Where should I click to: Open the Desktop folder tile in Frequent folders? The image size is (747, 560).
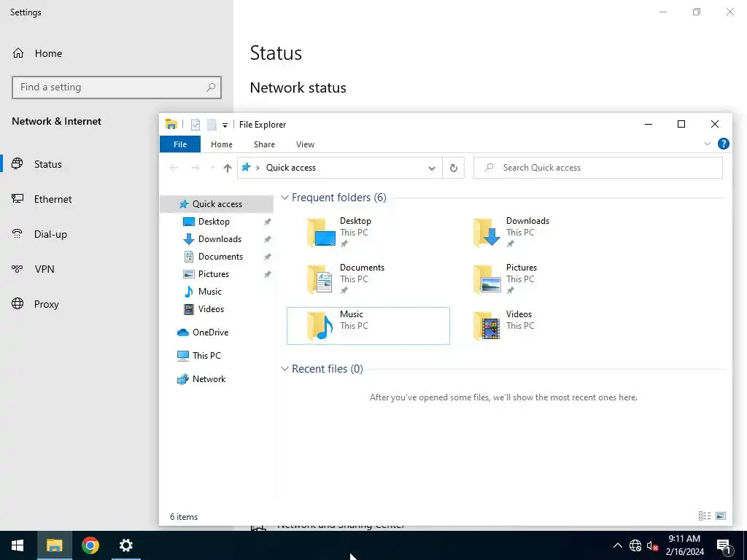(x=368, y=233)
